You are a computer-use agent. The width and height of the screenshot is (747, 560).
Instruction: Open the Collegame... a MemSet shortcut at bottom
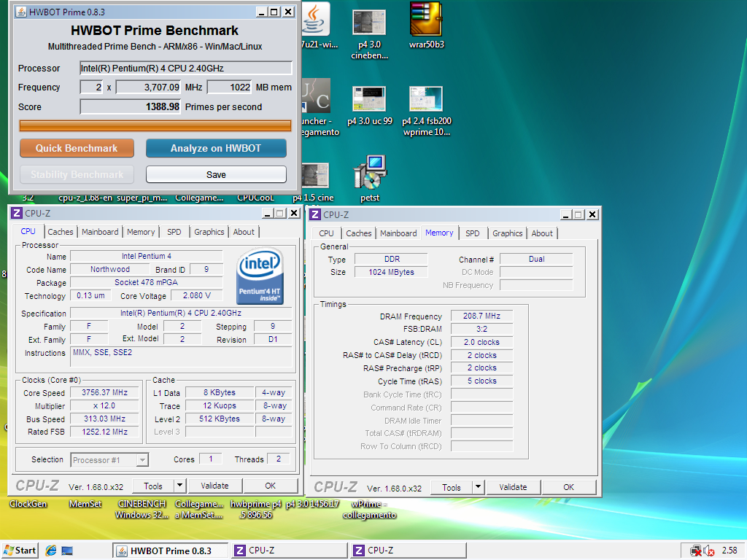[x=199, y=509]
